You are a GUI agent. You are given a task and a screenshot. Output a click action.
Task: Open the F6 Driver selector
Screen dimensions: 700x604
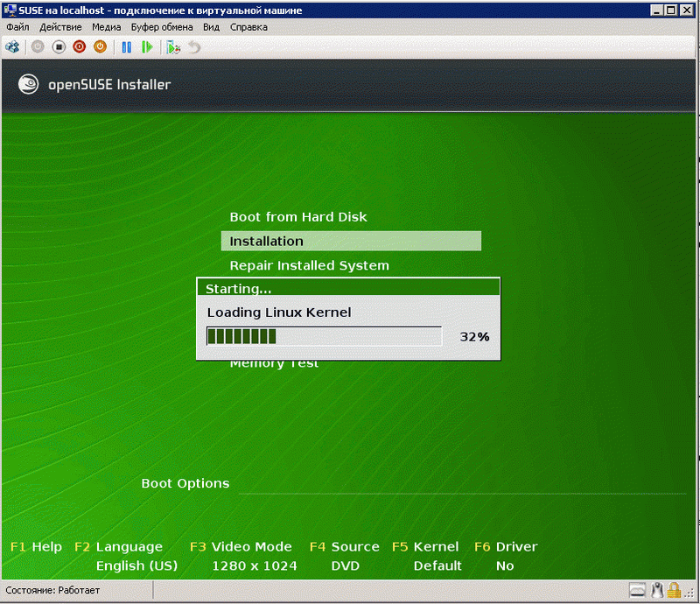506,547
